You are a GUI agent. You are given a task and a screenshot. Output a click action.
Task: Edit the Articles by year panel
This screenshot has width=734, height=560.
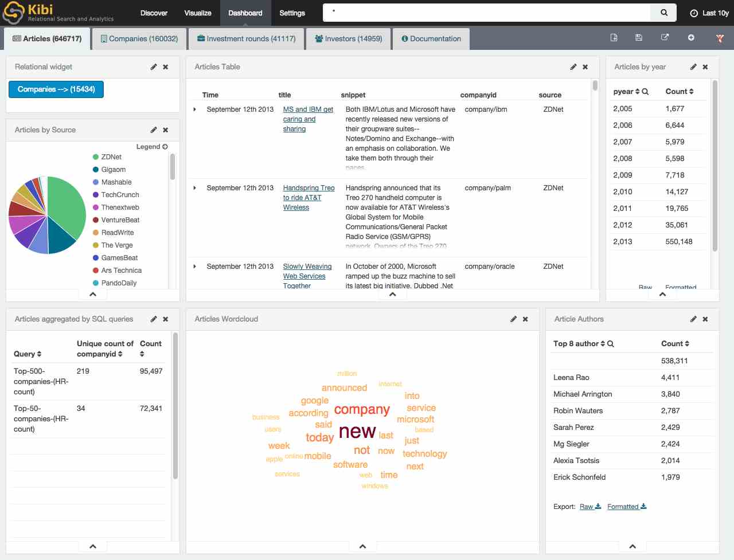click(x=693, y=67)
